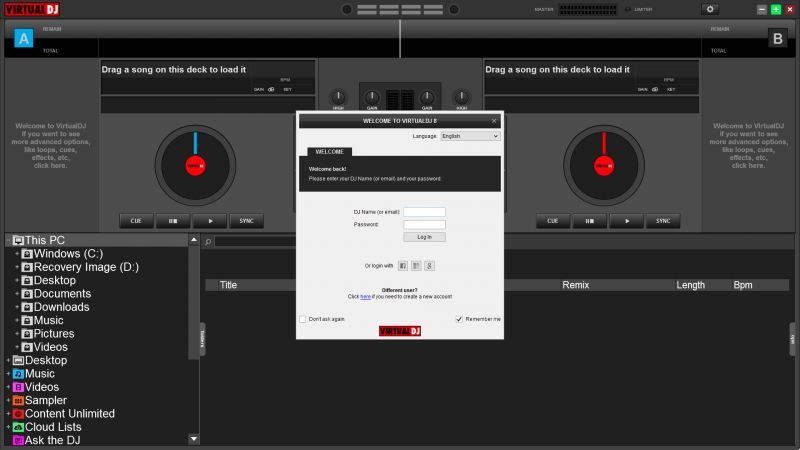Open the Content Unlimited folder icon
Viewport: 800px width, 450px height.
tap(18, 414)
